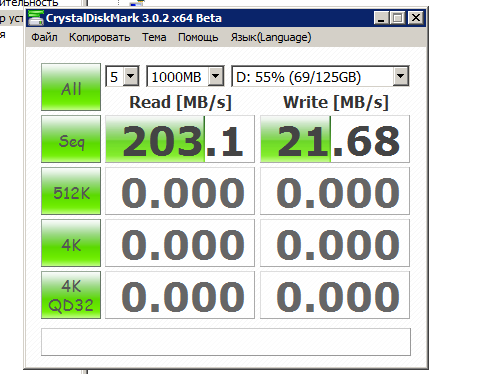Click the Seq read result 203.1
This screenshot has width=490, height=374.
[180, 139]
